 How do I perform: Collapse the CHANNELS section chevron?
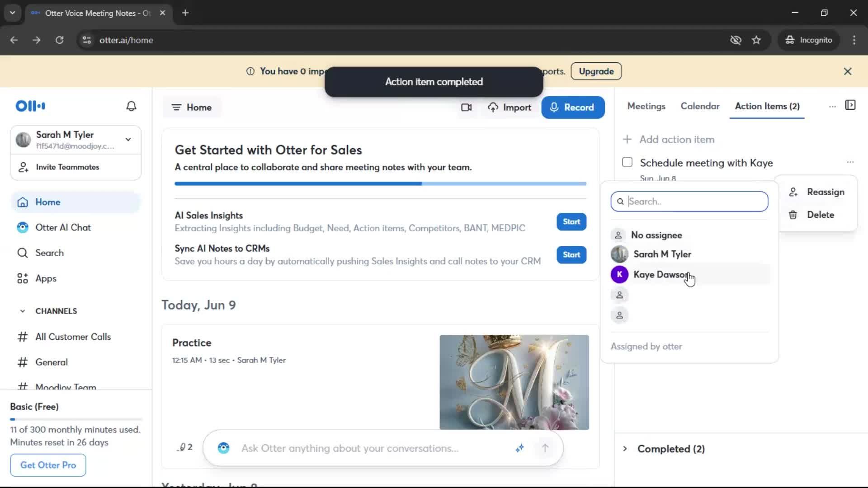[23, 311]
